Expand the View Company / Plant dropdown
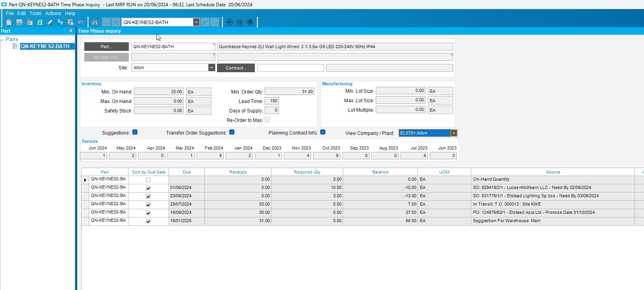644x290 pixels. click(x=454, y=133)
